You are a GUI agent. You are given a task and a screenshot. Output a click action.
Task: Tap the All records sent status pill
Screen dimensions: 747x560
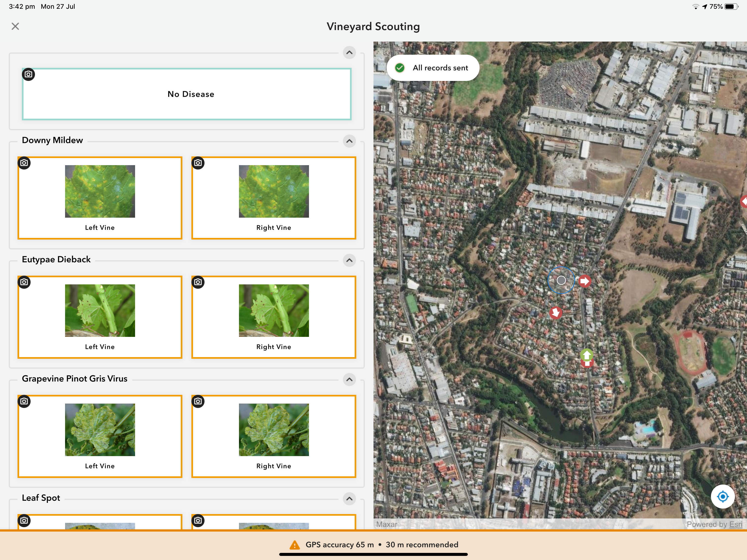tap(433, 68)
